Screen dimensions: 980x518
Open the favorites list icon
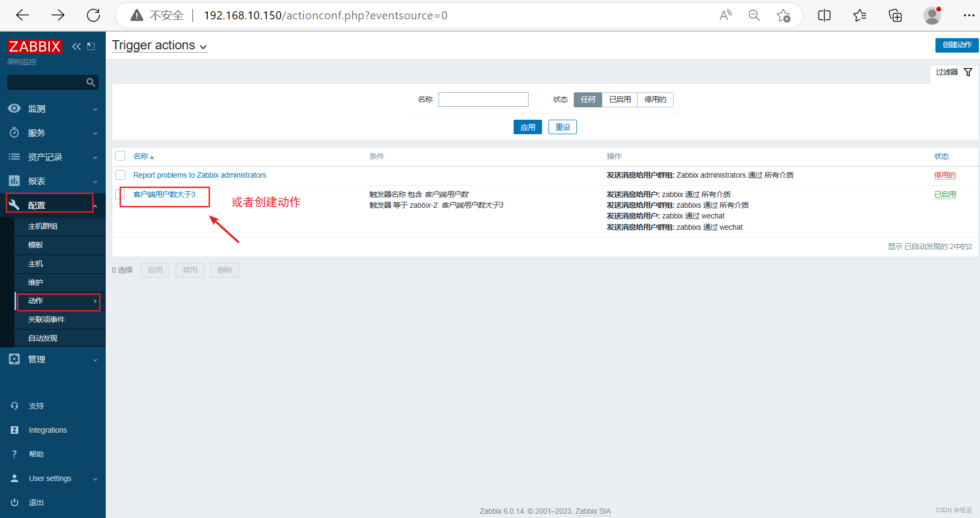tap(860, 15)
